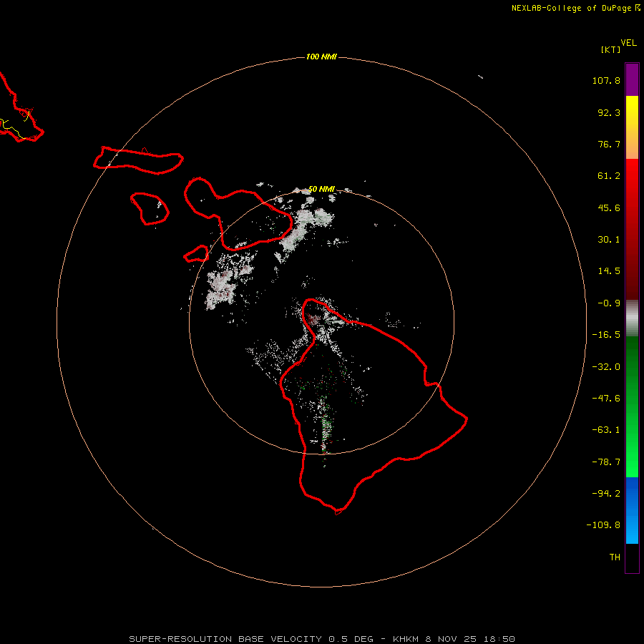Click the 76.7 velocity scale value
Viewport: 644px width, 644px height.
tap(609, 144)
